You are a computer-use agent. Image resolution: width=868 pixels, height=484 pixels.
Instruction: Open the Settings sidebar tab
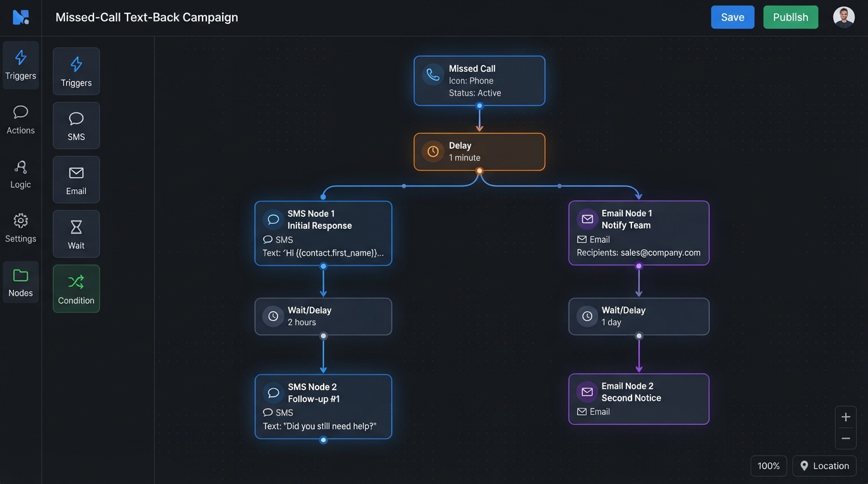21,228
